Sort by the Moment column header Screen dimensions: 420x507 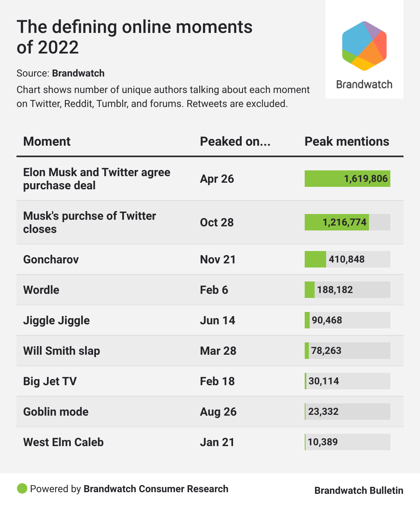47,142
